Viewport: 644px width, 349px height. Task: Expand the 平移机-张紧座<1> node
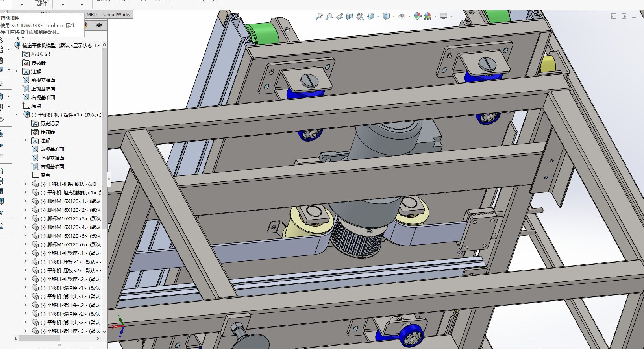pyautogui.click(x=26, y=253)
